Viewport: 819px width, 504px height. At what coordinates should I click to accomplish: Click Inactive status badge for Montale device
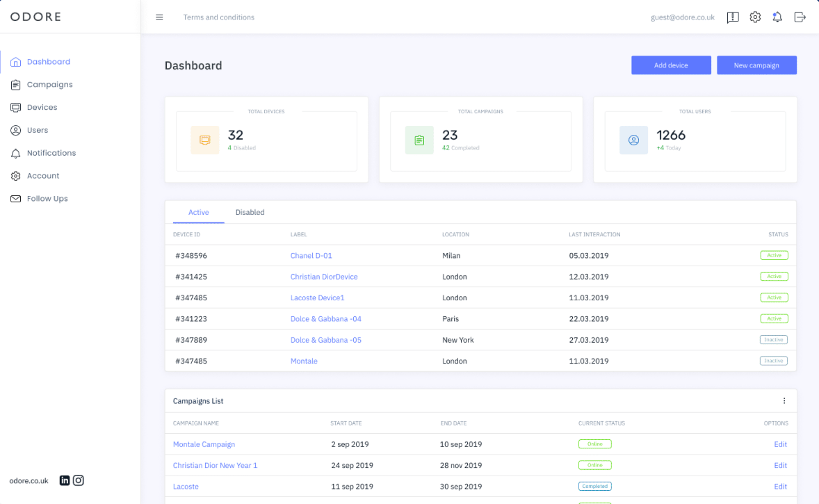[x=774, y=361]
